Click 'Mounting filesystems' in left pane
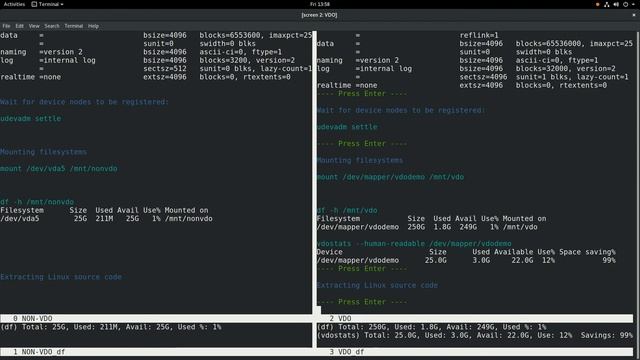 coord(43,152)
